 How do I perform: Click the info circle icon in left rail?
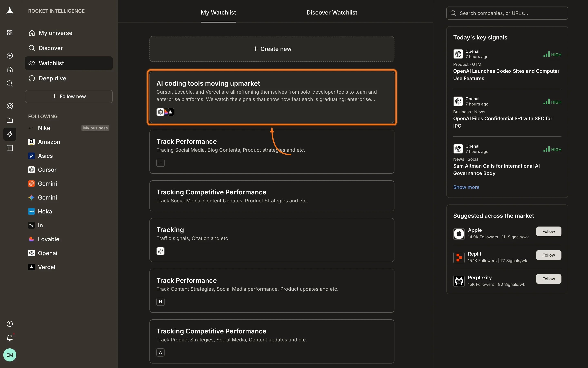coord(10,324)
